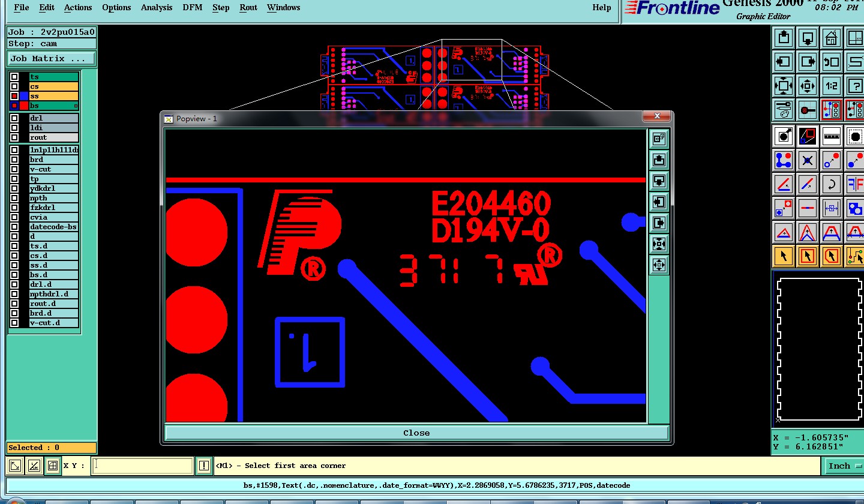
Task: Click the home view icon
Action: pyautogui.click(x=832, y=38)
